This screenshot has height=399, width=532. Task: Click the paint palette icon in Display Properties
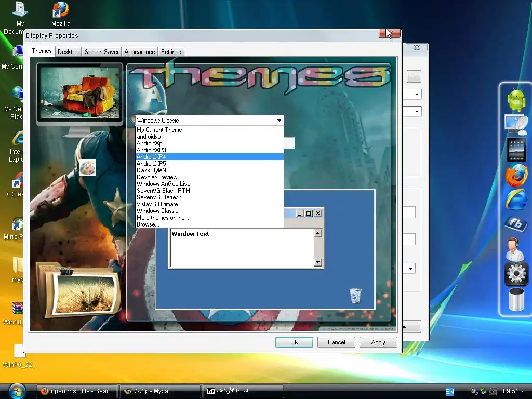tap(87, 168)
